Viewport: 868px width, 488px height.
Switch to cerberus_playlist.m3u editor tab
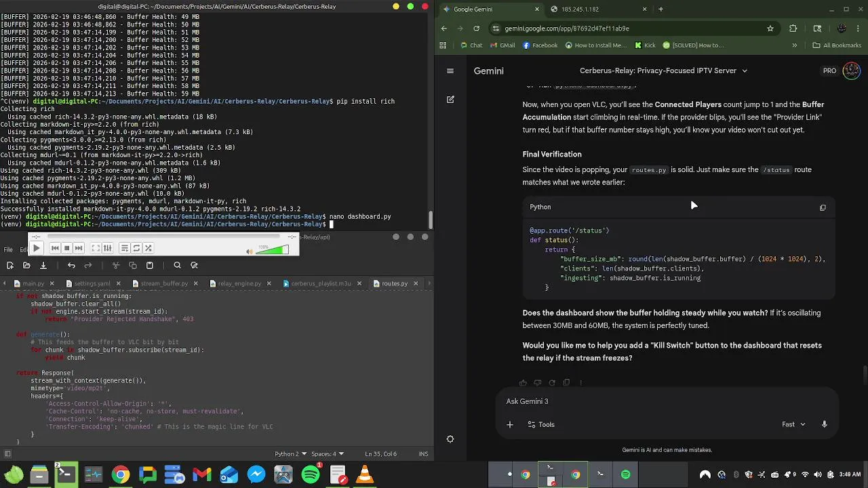(321, 283)
